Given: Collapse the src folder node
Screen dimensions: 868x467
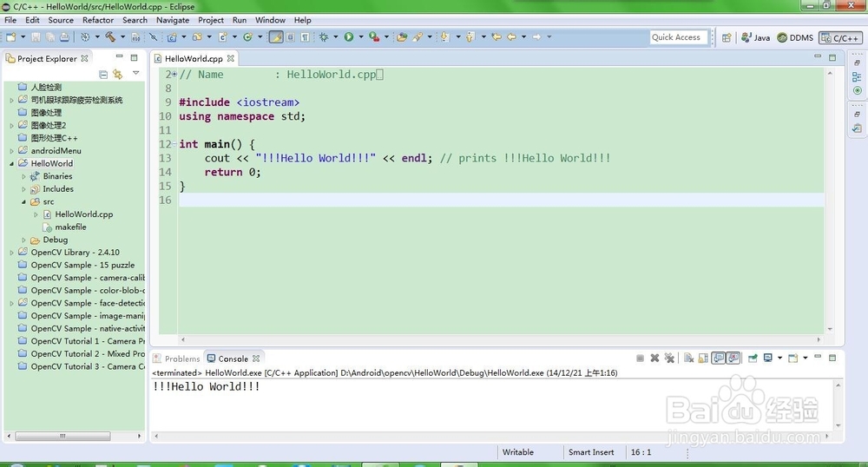Looking at the screenshot, I should [23, 202].
